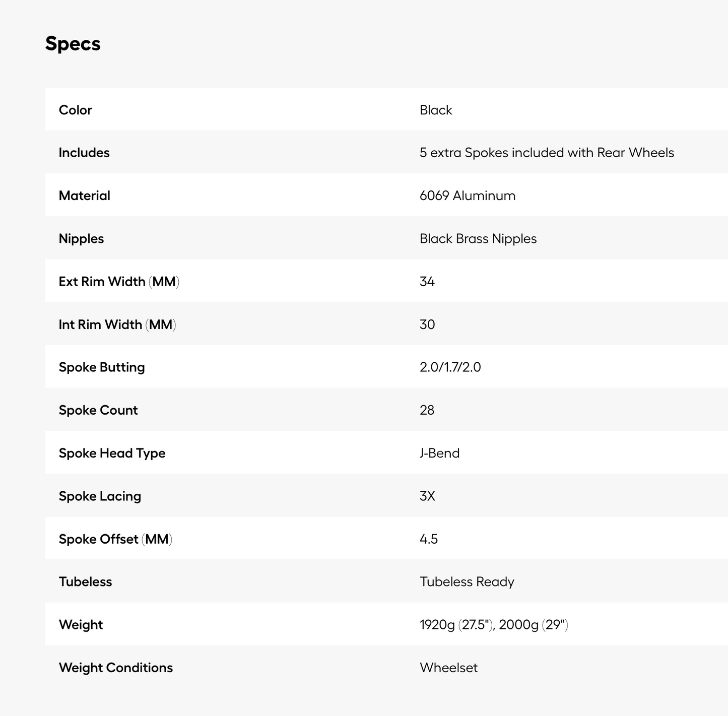Click the Spoke Head Type label

[112, 453]
